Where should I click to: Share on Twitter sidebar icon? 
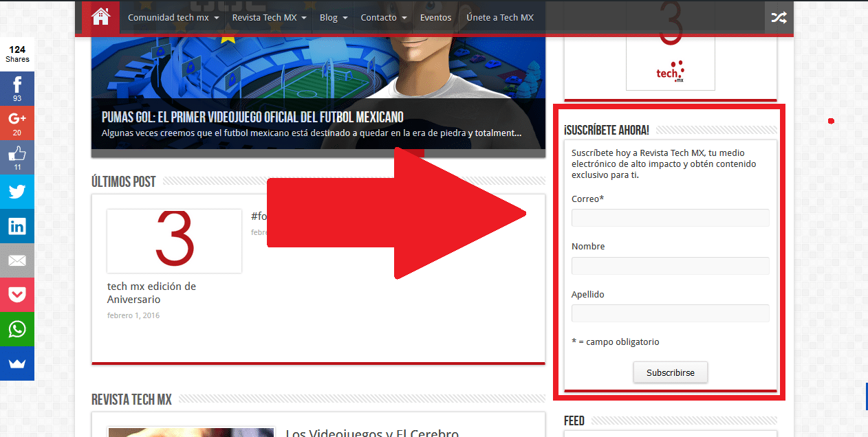[17, 192]
